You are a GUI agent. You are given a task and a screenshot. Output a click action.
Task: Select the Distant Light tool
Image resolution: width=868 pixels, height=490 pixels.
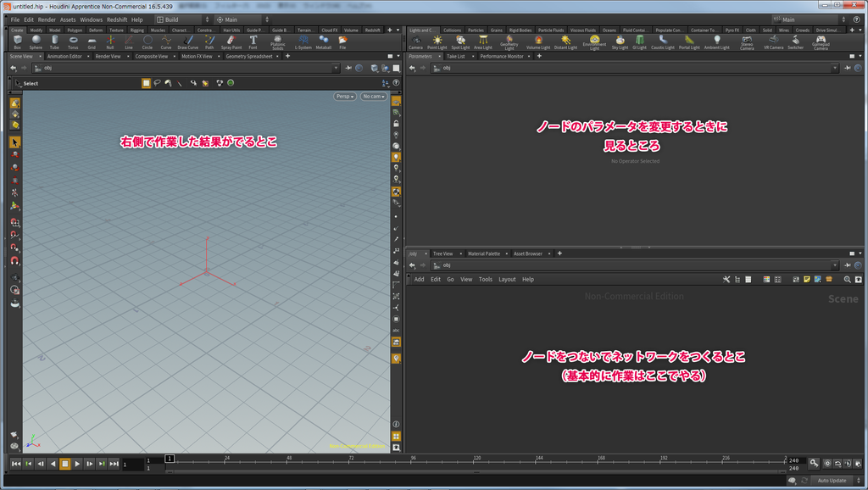pos(565,42)
